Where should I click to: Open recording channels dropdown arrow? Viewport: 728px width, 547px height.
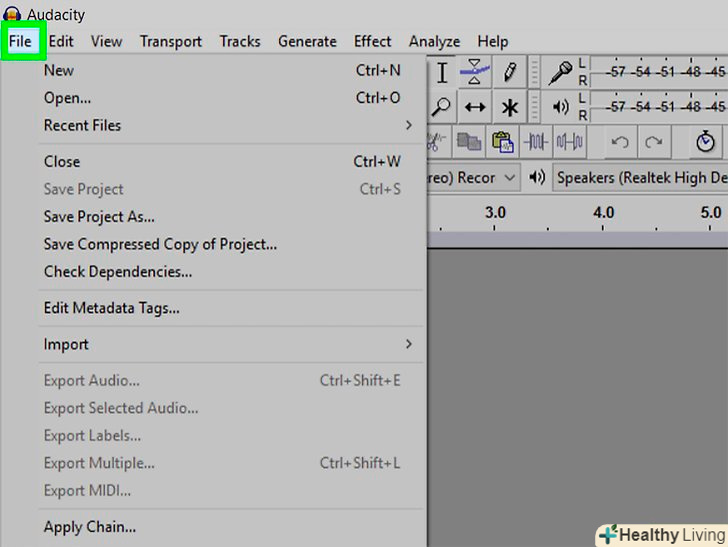coord(510,177)
